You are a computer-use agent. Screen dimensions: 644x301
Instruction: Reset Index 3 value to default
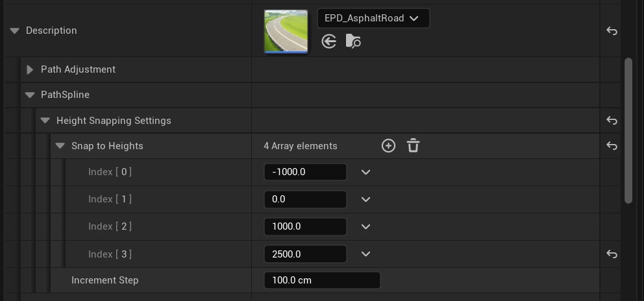point(612,254)
